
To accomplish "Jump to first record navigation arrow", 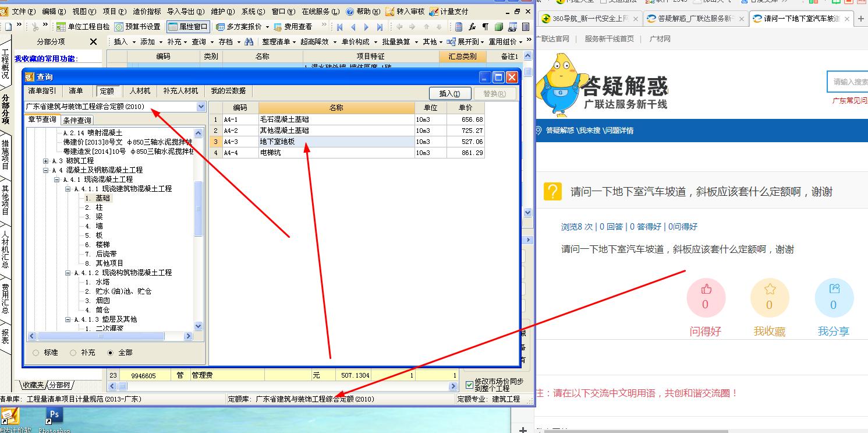I will point(340,27).
